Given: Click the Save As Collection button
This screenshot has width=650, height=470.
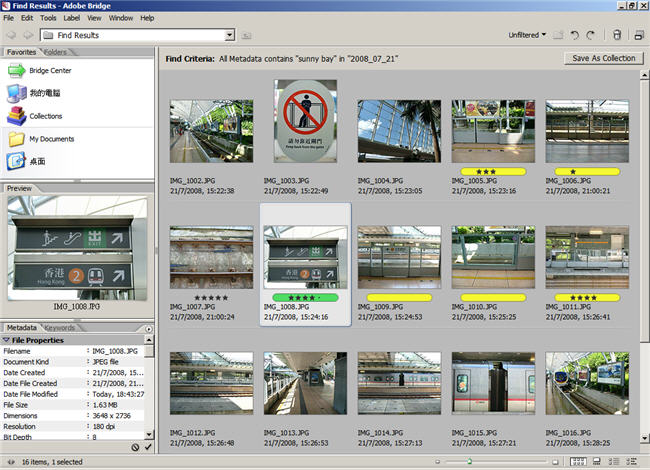Looking at the screenshot, I should click(x=603, y=58).
